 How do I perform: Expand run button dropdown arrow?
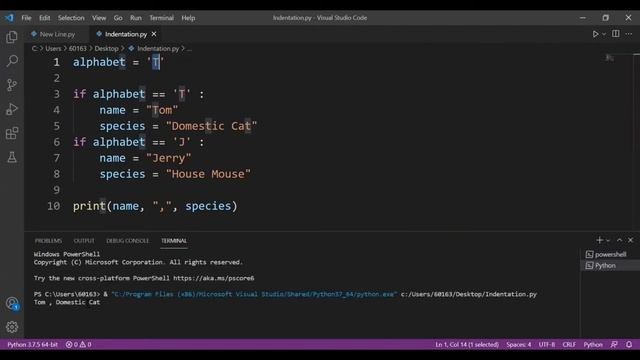tap(604, 34)
